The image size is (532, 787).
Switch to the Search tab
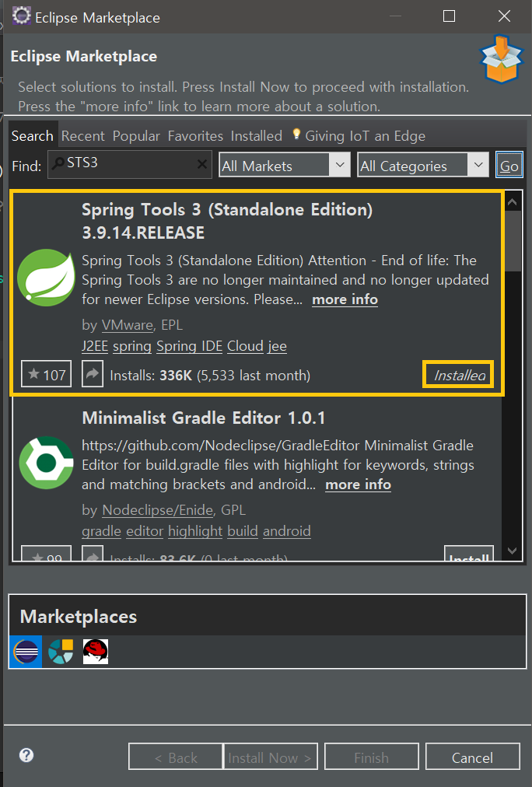click(x=33, y=136)
